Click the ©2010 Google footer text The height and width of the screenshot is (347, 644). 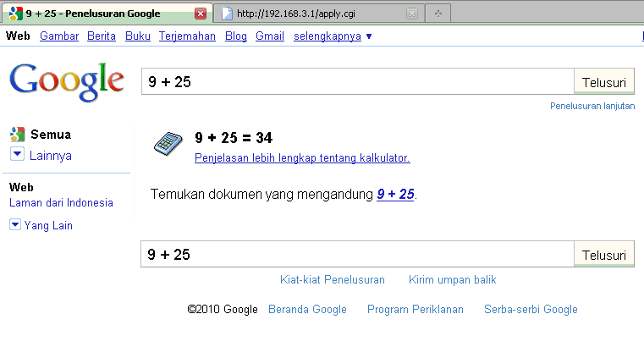[223, 309]
